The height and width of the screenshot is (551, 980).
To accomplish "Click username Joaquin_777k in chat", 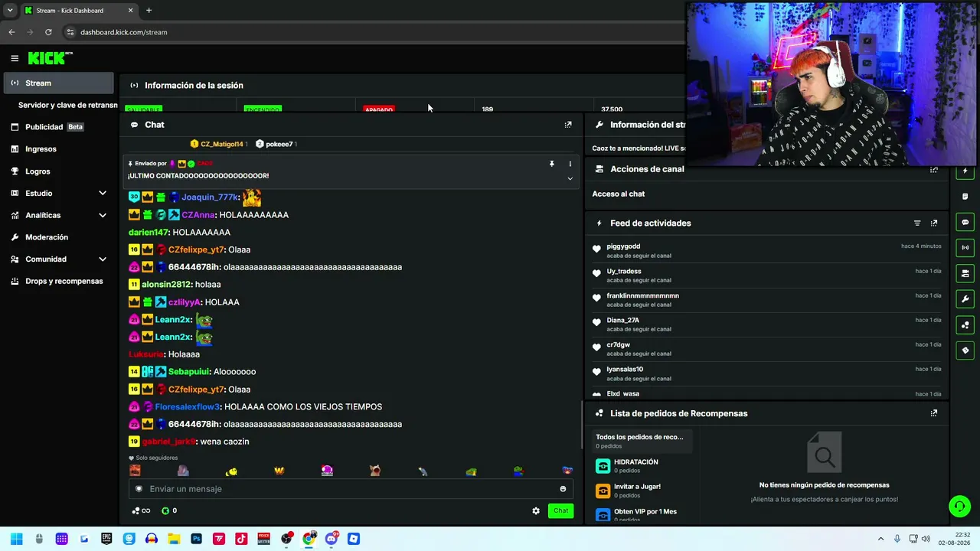I will pyautogui.click(x=211, y=197).
